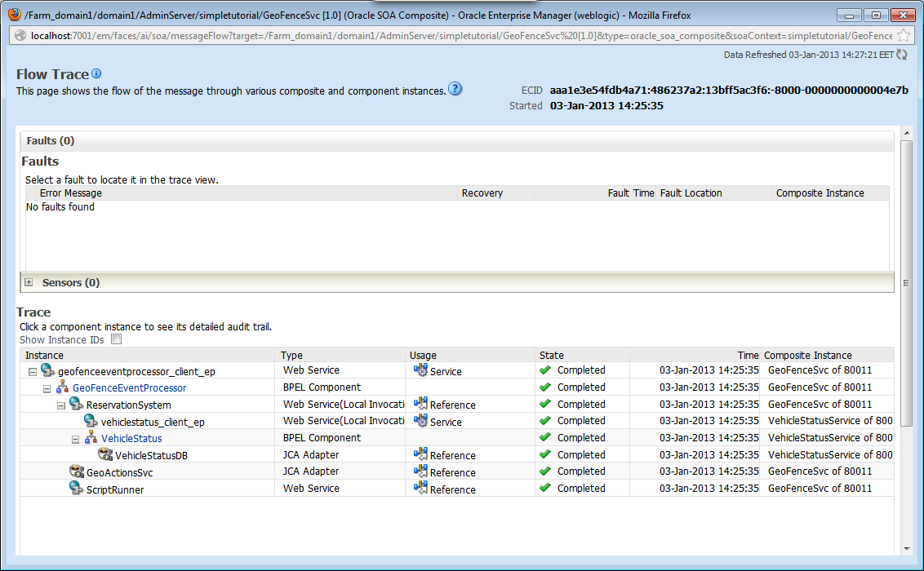Click green checkmark in GeoFenceEventProcessor row
The height and width of the screenshot is (571, 924).
pyautogui.click(x=545, y=387)
